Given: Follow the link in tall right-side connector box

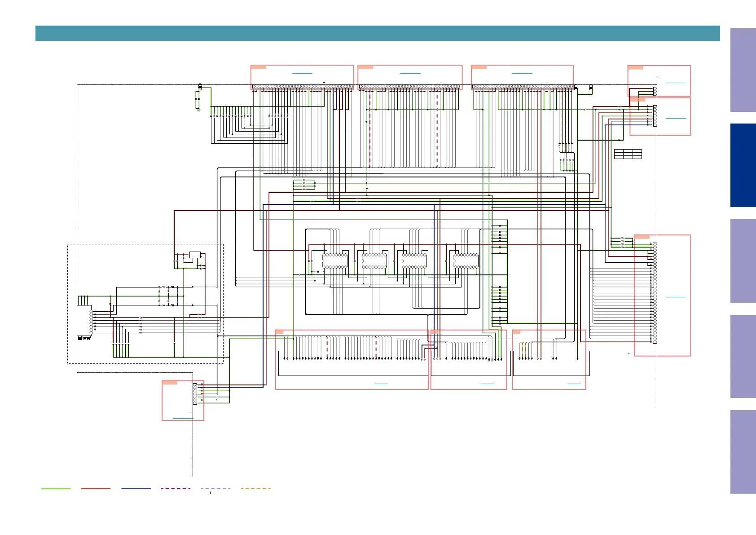Looking at the screenshot, I should (676, 297).
